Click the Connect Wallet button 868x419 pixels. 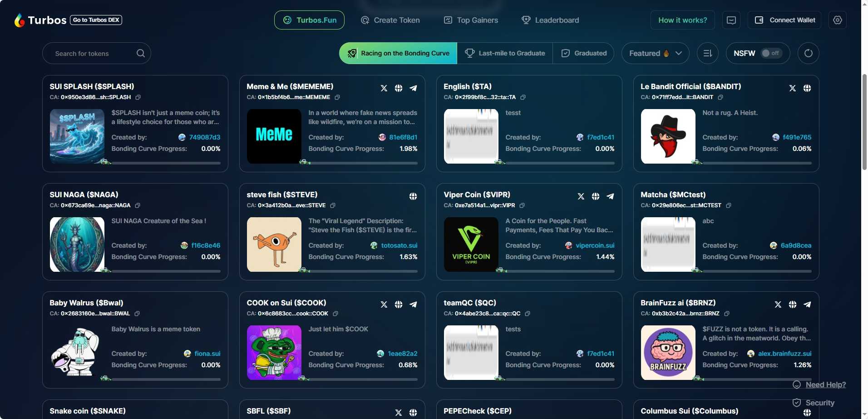click(784, 20)
